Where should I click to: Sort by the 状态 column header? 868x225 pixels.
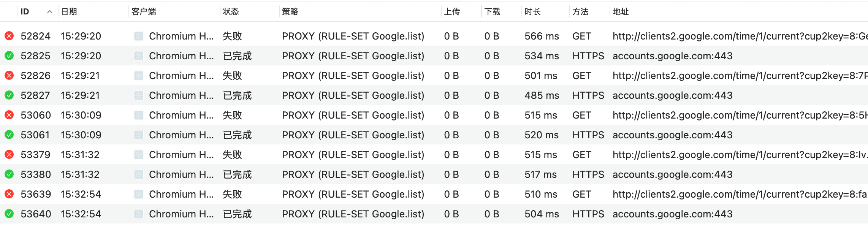[231, 12]
